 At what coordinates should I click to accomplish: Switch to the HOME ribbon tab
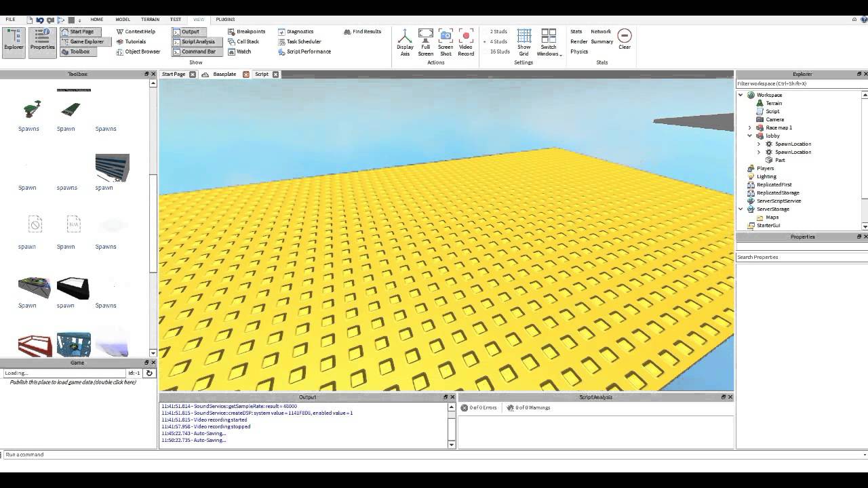pyautogui.click(x=97, y=20)
